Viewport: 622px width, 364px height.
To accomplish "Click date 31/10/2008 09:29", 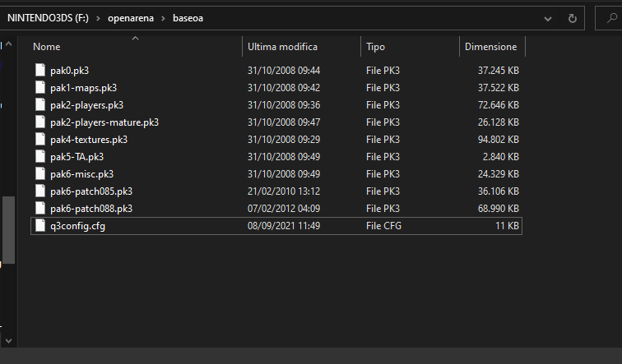I will pos(284,140).
